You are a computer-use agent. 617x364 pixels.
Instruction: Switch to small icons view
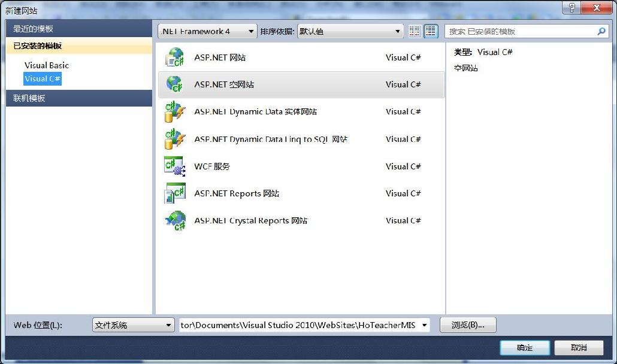point(415,31)
